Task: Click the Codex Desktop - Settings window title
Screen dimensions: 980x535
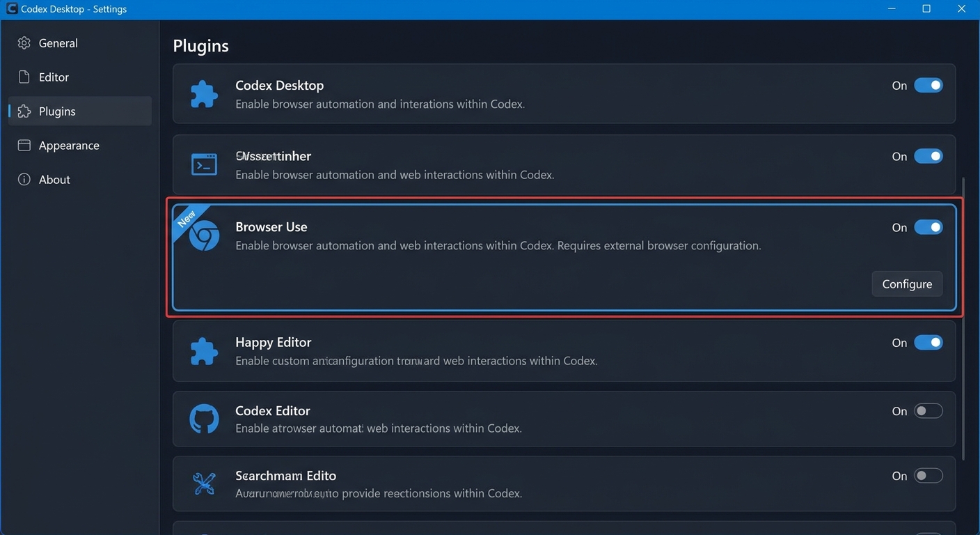Action: pos(74,10)
